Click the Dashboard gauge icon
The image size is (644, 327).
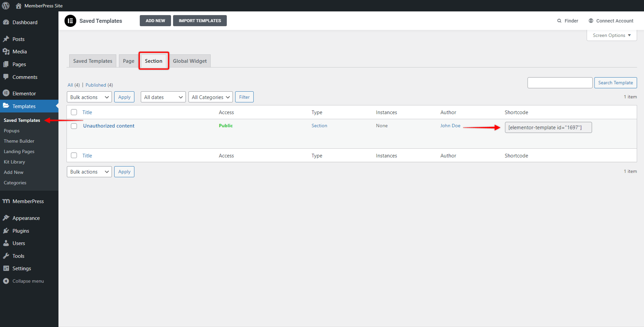[x=6, y=22]
